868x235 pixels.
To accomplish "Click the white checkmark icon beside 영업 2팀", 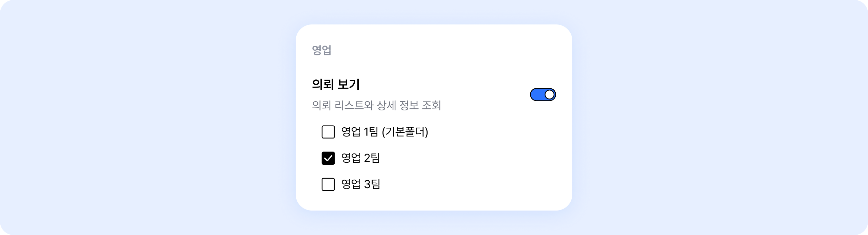I will (328, 158).
